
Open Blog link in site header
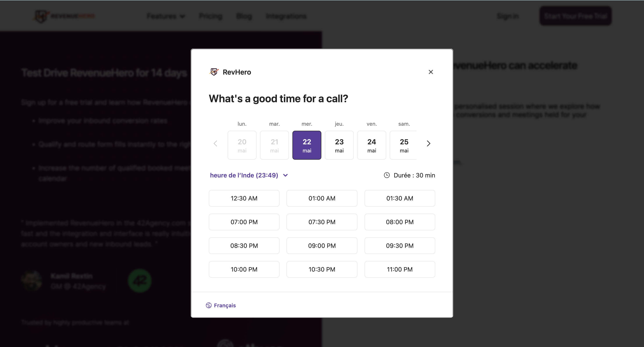point(244,16)
